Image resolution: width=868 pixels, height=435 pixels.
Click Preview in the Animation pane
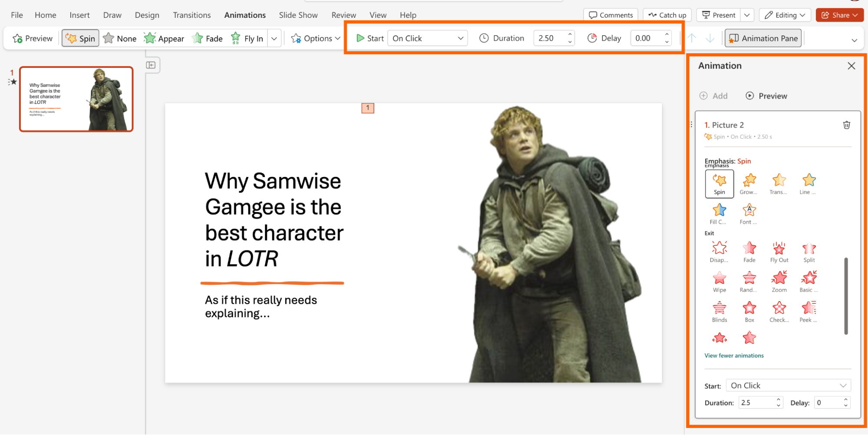pos(766,96)
